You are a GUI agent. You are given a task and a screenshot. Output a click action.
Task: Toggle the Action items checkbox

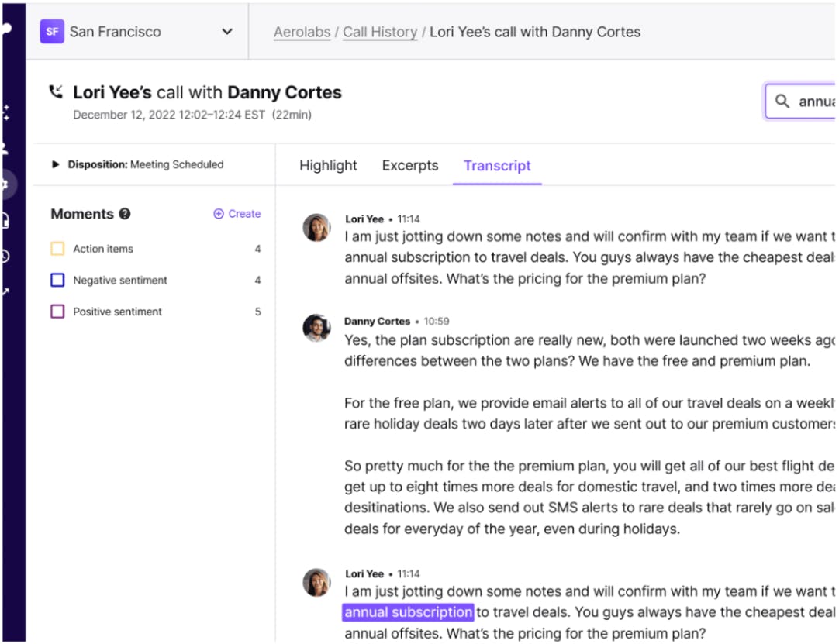[x=57, y=249]
